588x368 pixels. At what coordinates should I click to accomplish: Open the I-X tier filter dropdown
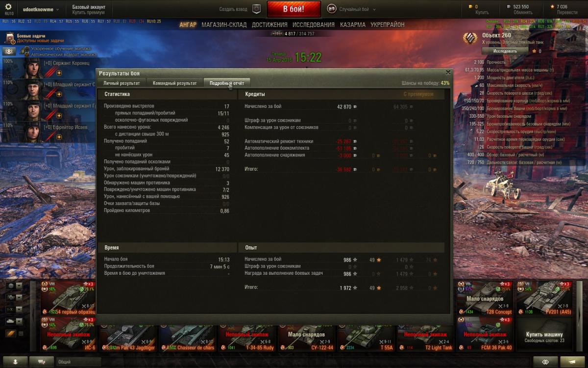[14, 310]
